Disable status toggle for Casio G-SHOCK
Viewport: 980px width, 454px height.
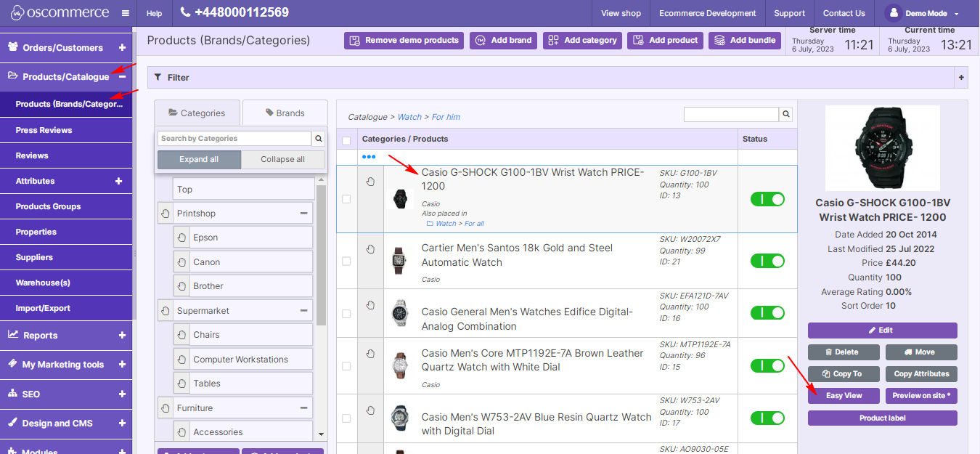767,199
